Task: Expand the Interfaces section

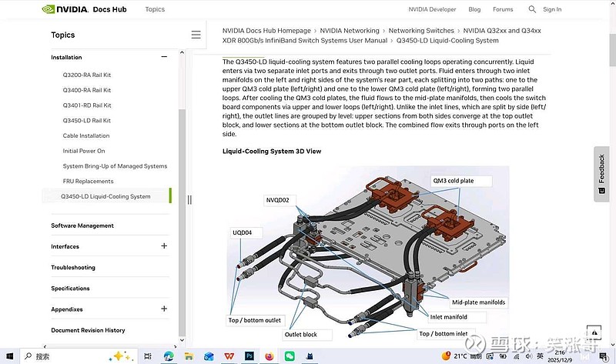Action: (164, 246)
